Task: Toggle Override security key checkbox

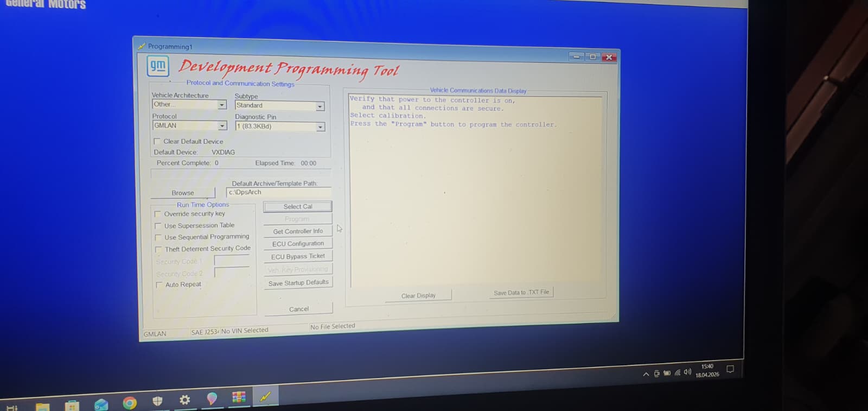Action: point(158,214)
